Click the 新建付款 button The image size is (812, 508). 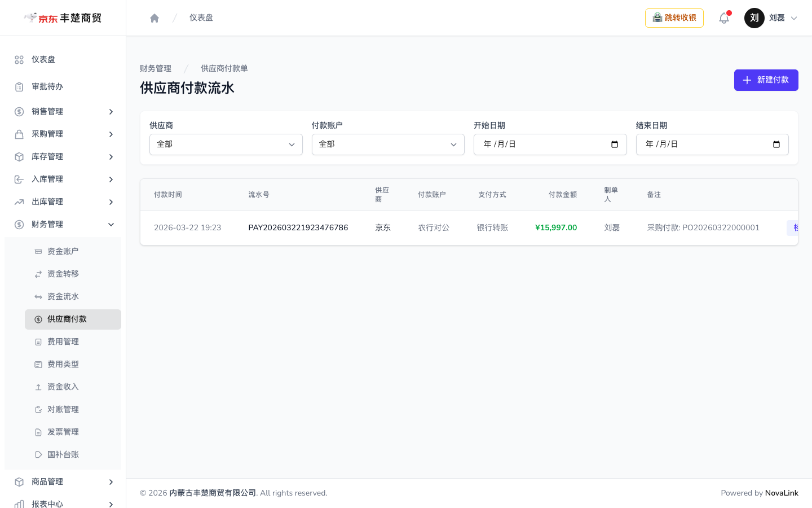(x=766, y=80)
